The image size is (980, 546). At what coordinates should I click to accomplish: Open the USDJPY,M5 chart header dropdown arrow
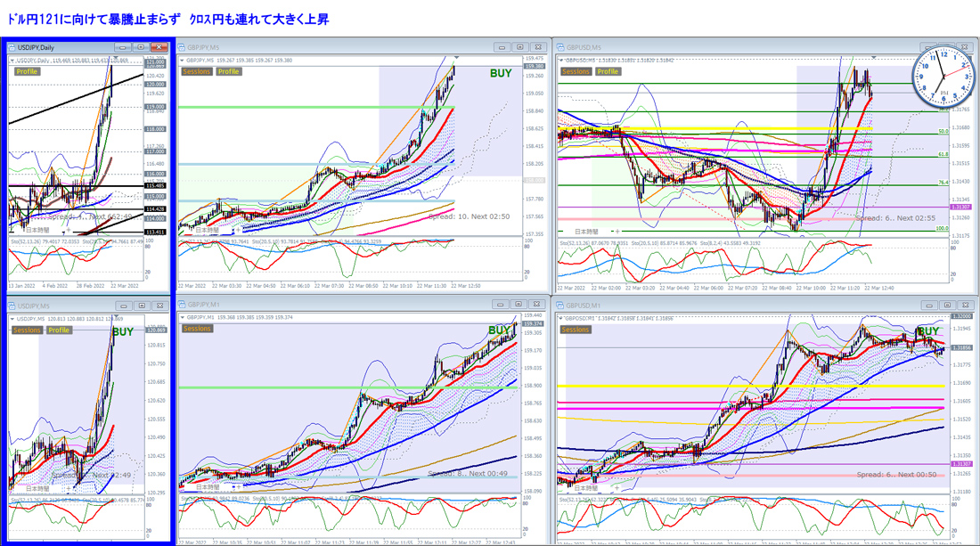click(12, 319)
